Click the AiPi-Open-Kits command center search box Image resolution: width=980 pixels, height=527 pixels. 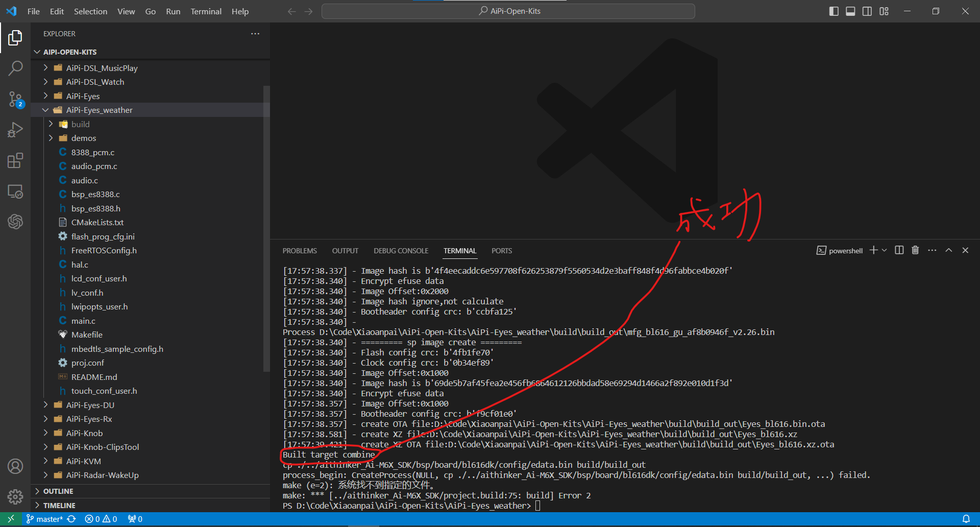coord(508,11)
